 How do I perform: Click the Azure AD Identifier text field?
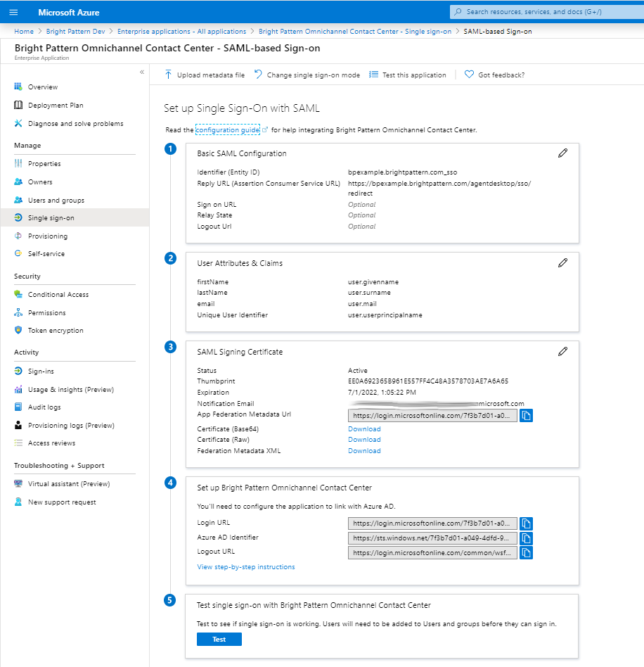click(432, 538)
